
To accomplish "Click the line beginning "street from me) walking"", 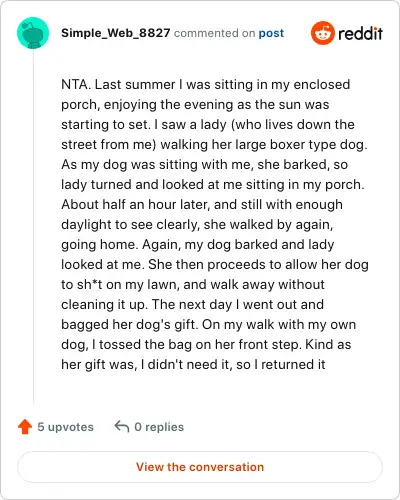I will pyautogui.click(x=214, y=144).
